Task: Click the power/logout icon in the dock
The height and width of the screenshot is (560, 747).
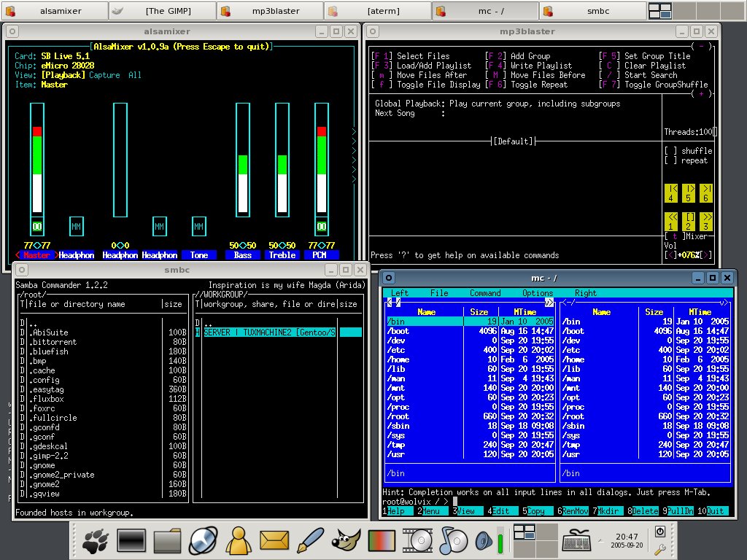Action: 659,532
